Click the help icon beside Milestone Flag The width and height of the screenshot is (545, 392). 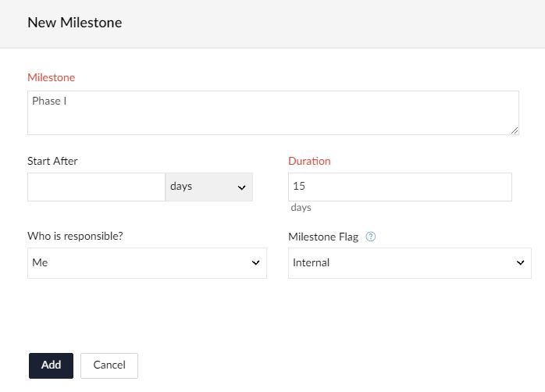(371, 237)
